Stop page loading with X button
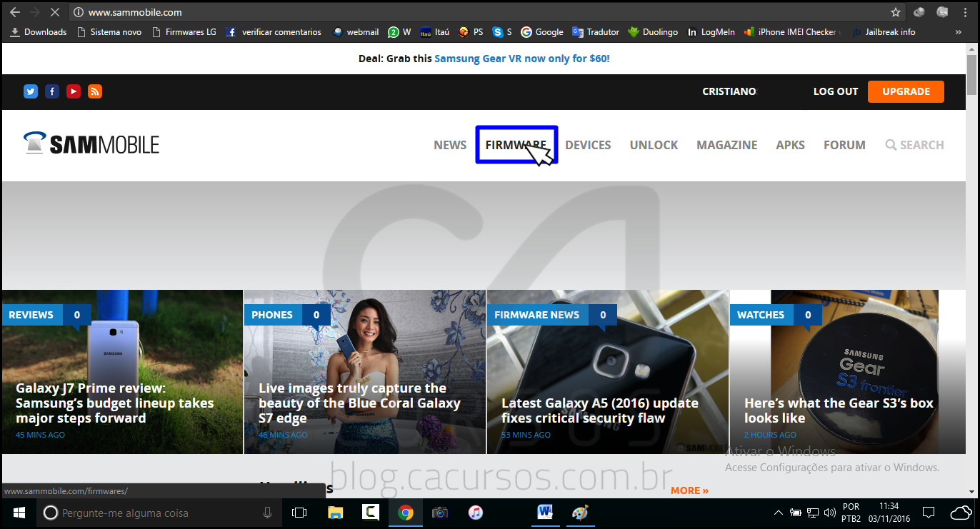980x529 pixels. [56, 12]
